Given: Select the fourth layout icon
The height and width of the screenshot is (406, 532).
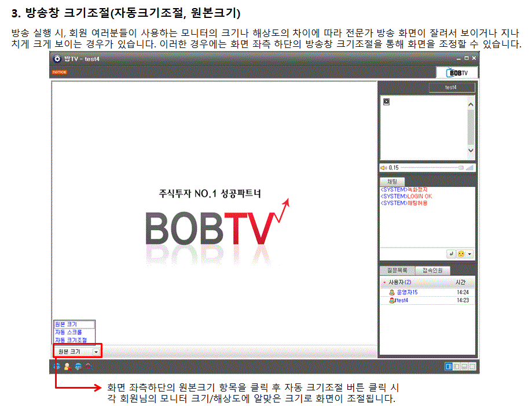Looking at the screenshot, I should pos(472,366).
